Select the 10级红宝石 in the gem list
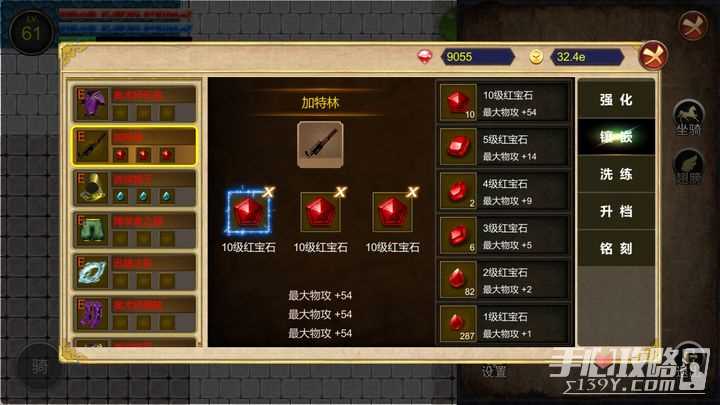 click(504, 102)
